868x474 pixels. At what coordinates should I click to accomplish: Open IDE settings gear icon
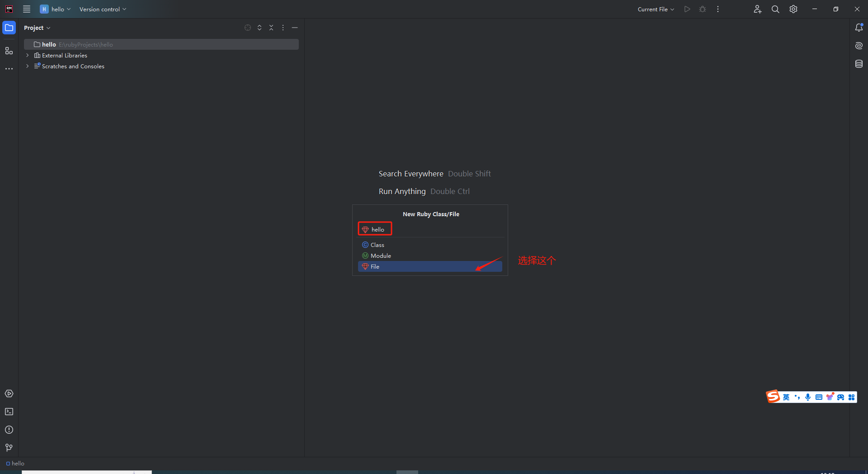tap(793, 9)
